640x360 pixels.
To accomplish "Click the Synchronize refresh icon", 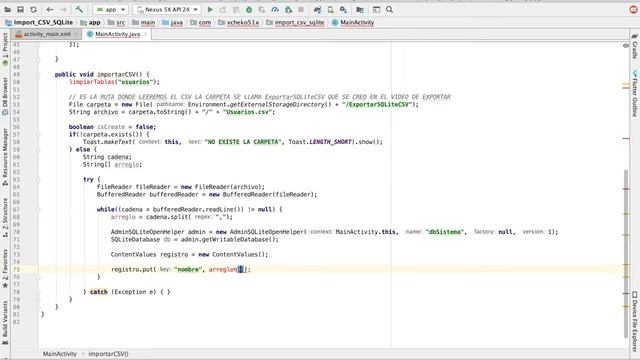I will [x=33, y=9].
